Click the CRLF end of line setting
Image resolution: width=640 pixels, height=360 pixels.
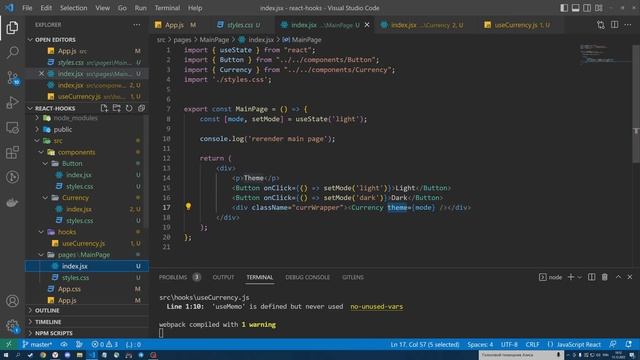pyautogui.click(x=532, y=344)
